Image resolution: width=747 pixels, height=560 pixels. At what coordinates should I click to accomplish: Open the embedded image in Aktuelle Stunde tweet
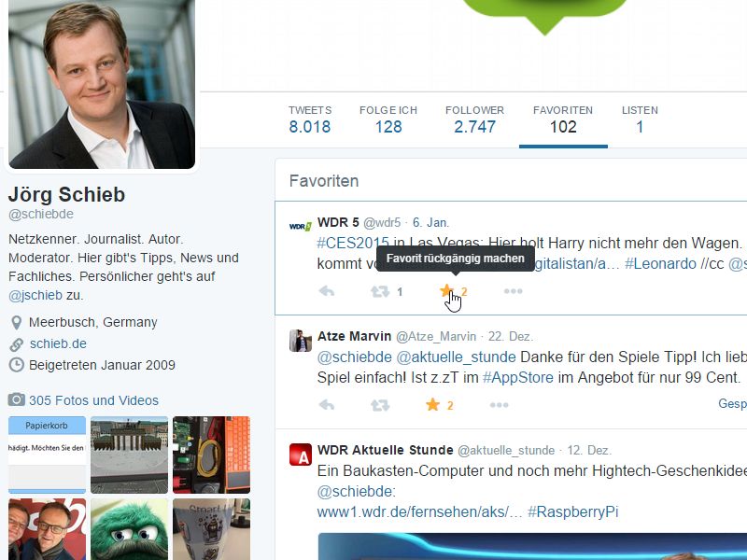pyautogui.click(x=532, y=547)
